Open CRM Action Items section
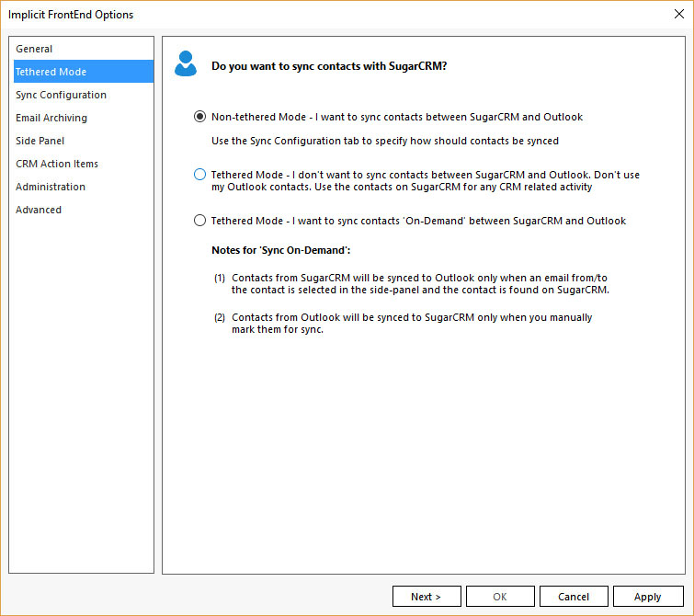Screen dimensions: 694x616 point(57,164)
